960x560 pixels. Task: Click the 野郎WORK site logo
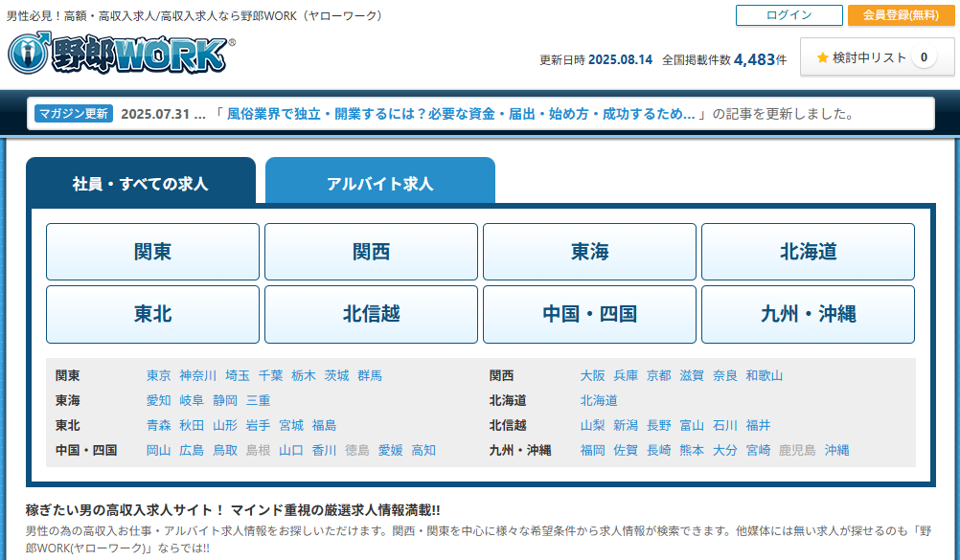coord(122,54)
